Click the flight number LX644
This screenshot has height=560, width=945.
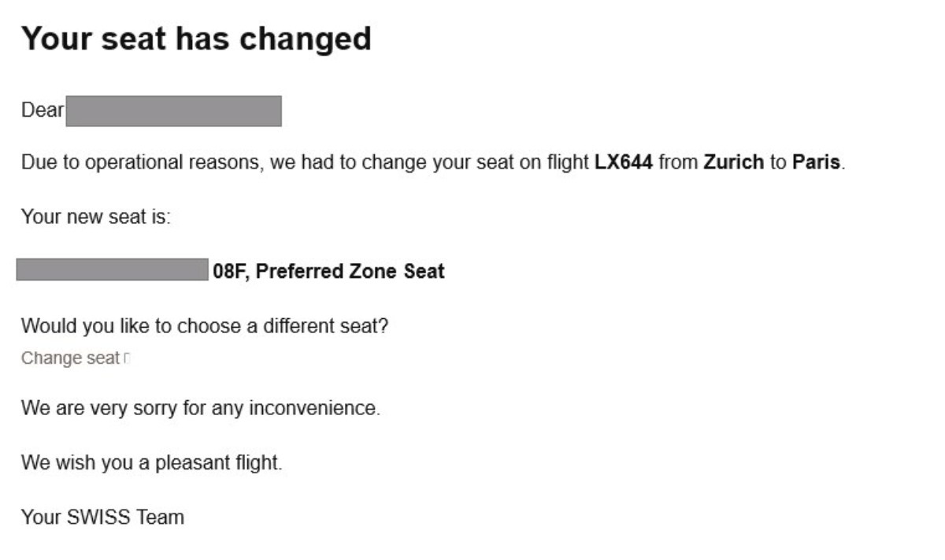[x=624, y=164]
